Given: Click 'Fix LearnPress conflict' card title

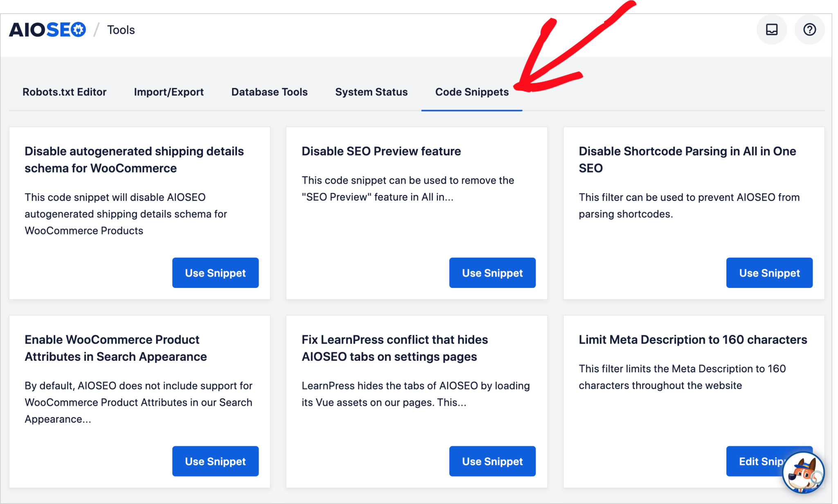Looking at the screenshot, I should (394, 348).
